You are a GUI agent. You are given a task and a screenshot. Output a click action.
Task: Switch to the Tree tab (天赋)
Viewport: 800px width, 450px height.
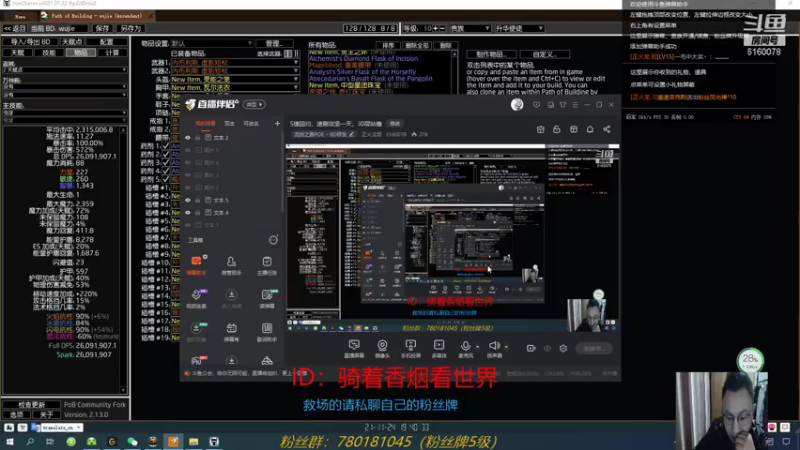click(x=17, y=53)
